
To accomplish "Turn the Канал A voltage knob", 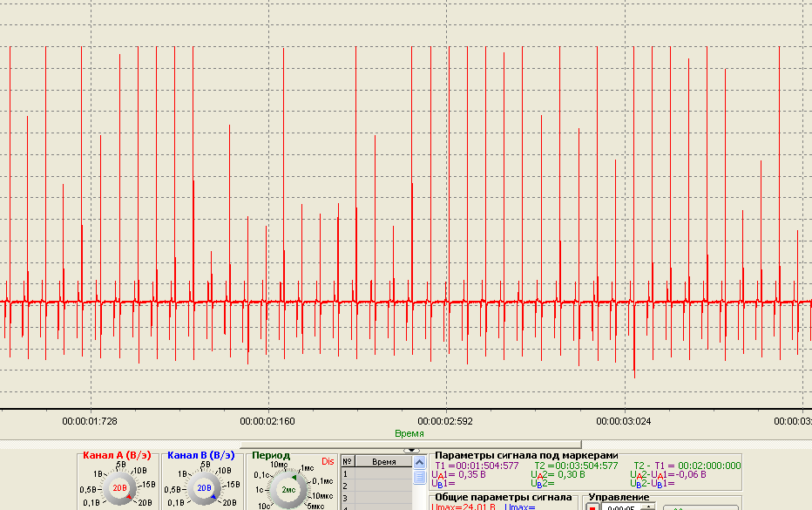I will point(119,487).
